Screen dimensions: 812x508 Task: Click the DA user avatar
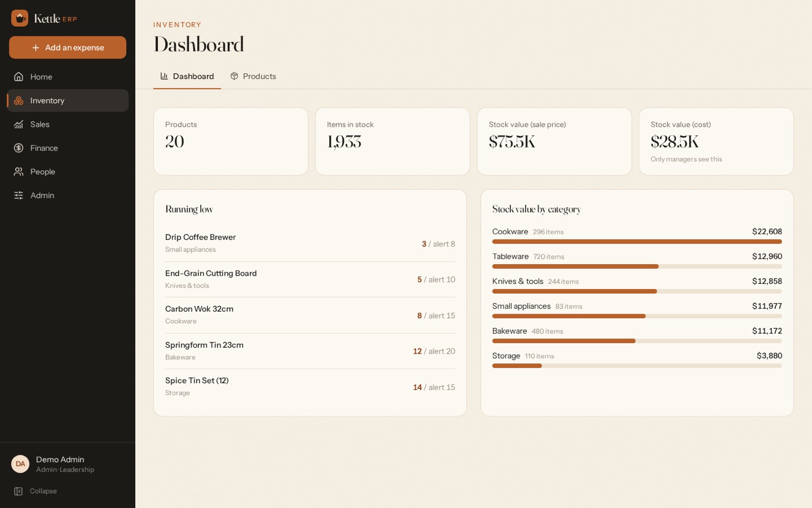[x=20, y=464]
